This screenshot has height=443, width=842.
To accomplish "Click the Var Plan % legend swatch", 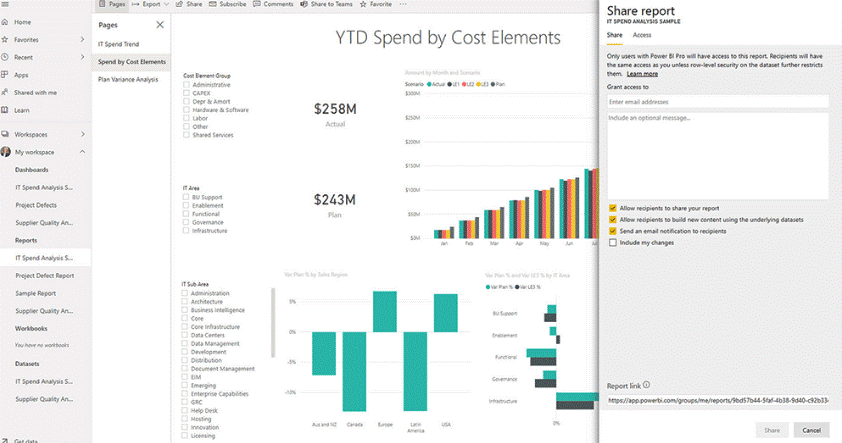I will [488, 287].
